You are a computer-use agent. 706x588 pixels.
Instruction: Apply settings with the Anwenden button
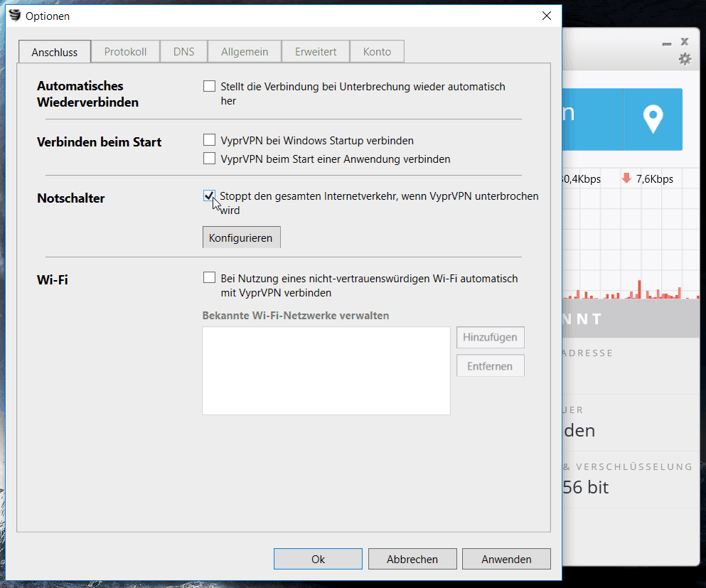click(x=506, y=559)
